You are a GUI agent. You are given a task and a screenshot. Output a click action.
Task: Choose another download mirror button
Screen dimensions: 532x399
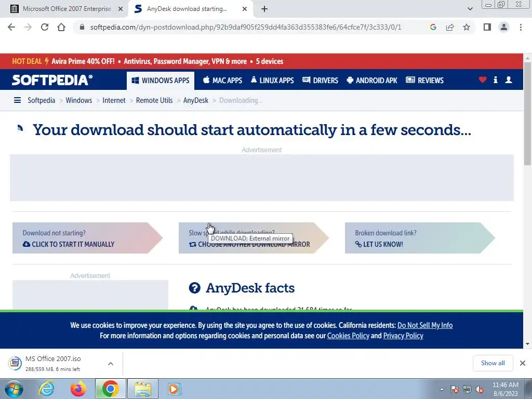(x=254, y=238)
